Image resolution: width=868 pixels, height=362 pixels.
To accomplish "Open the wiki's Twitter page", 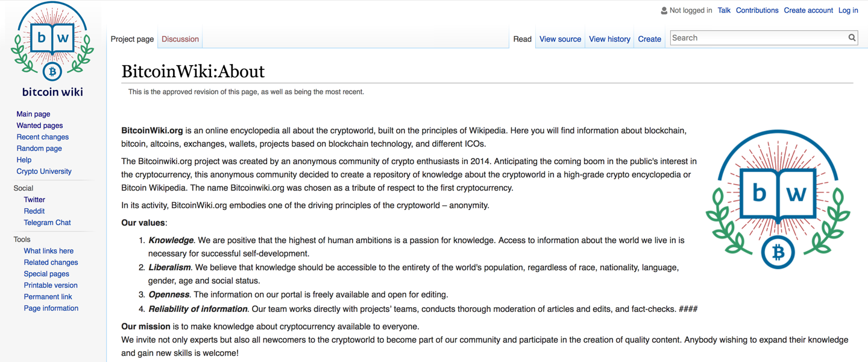I will point(34,199).
